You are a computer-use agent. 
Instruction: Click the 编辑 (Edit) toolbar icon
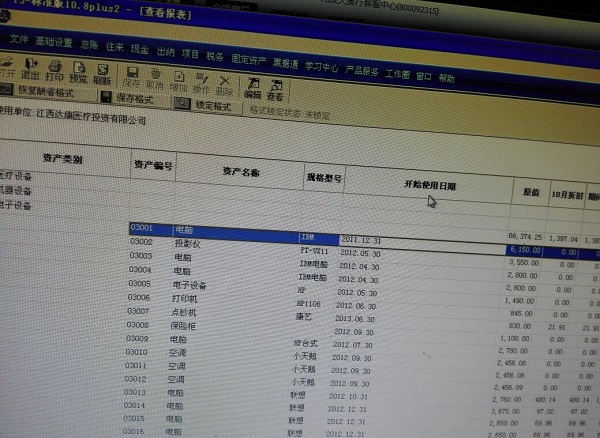point(253,88)
